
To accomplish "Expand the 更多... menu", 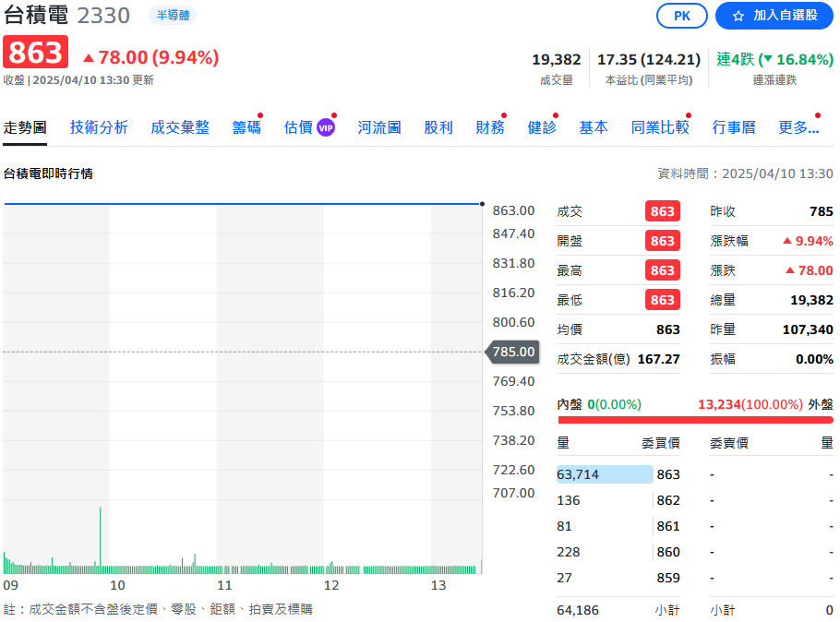I will point(798,127).
